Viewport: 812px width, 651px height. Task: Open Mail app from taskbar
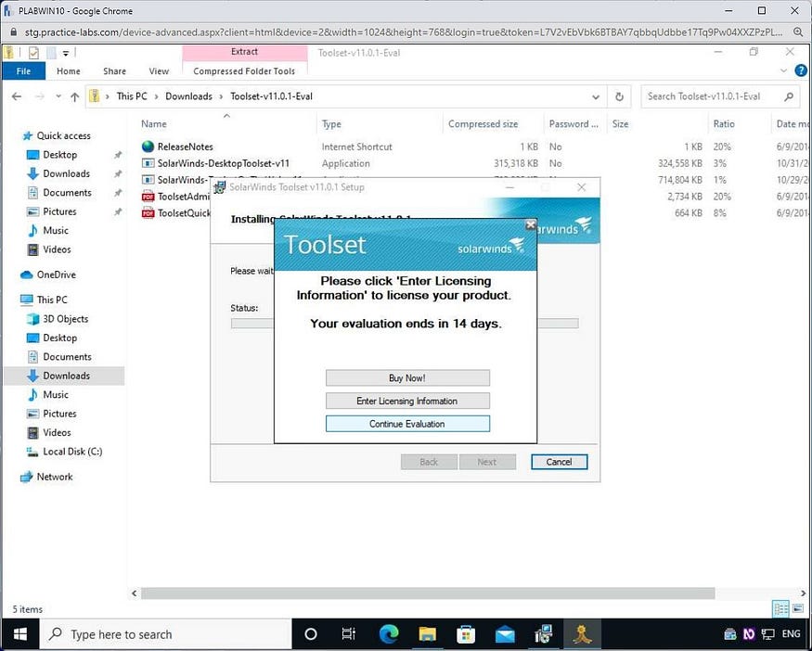505,634
